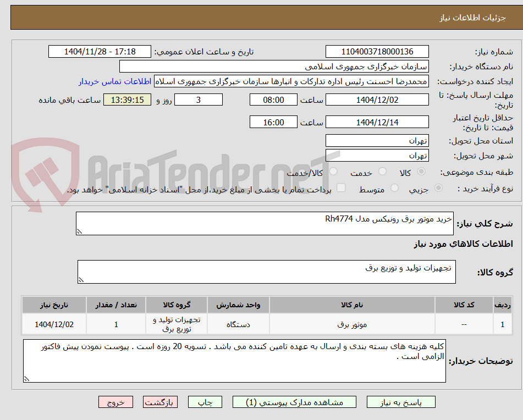The height and width of the screenshot is (420, 523).
Task: Click the delivery city تهران field
Action: [377, 156]
